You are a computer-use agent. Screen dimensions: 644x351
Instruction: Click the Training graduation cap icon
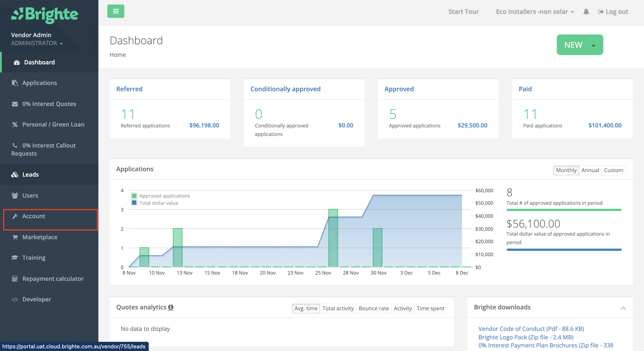pos(15,258)
